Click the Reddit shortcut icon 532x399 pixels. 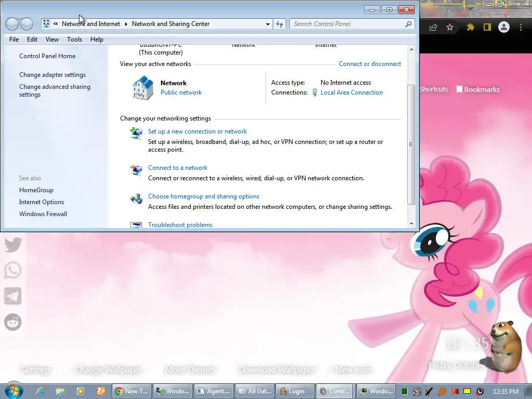[x=13, y=322]
